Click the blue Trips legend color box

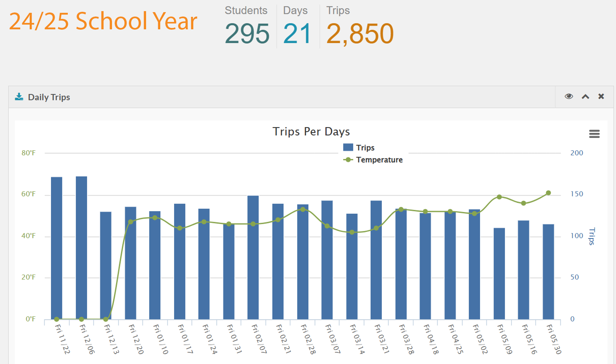tap(348, 148)
